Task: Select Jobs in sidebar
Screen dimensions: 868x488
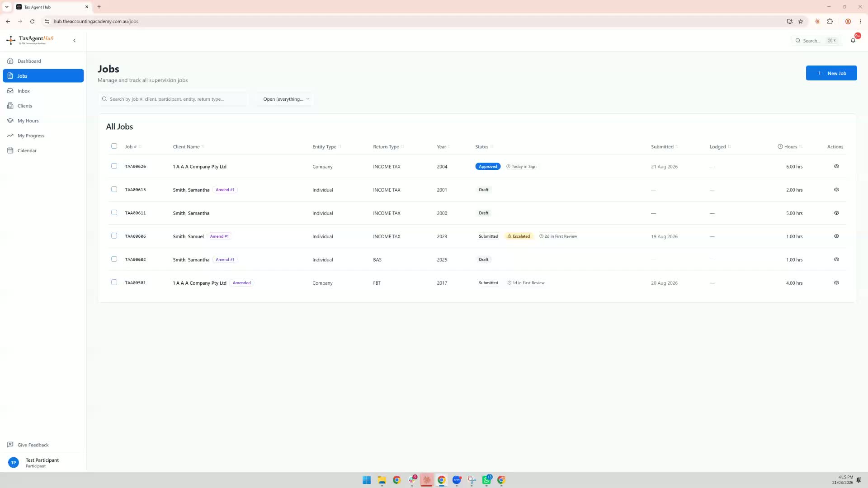Action: tap(43, 76)
